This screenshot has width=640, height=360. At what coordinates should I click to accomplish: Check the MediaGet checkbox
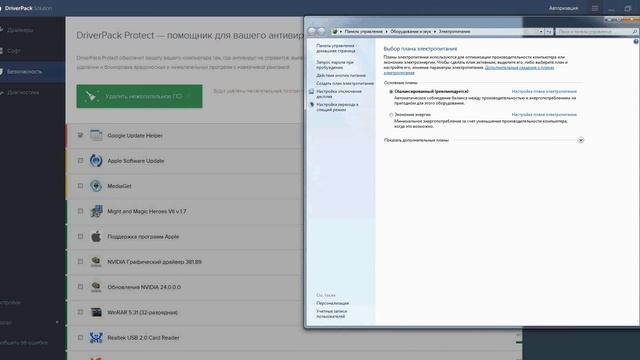point(80,186)
